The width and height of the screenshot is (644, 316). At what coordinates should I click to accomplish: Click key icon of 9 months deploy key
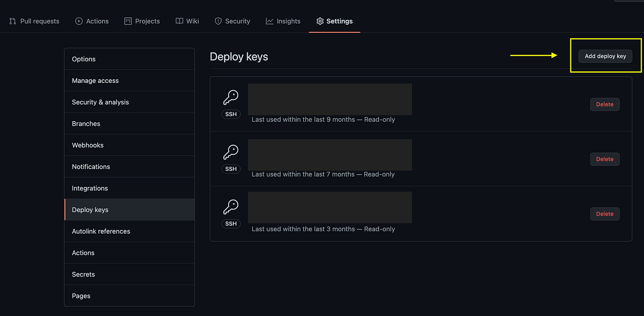(x=231, y=97)
